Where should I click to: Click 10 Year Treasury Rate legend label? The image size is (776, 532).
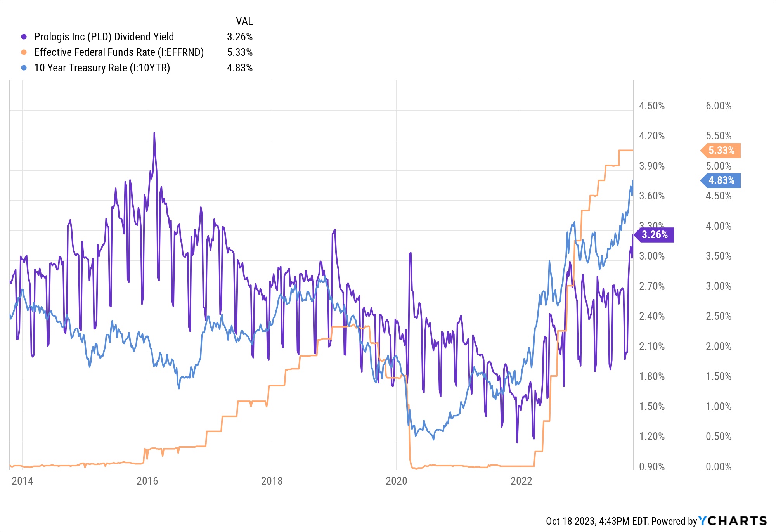pyautogui.click(x=102, y=68)
